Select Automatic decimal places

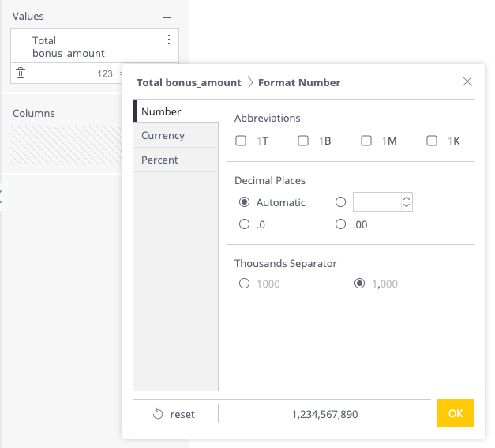click(x=245, y=202)
